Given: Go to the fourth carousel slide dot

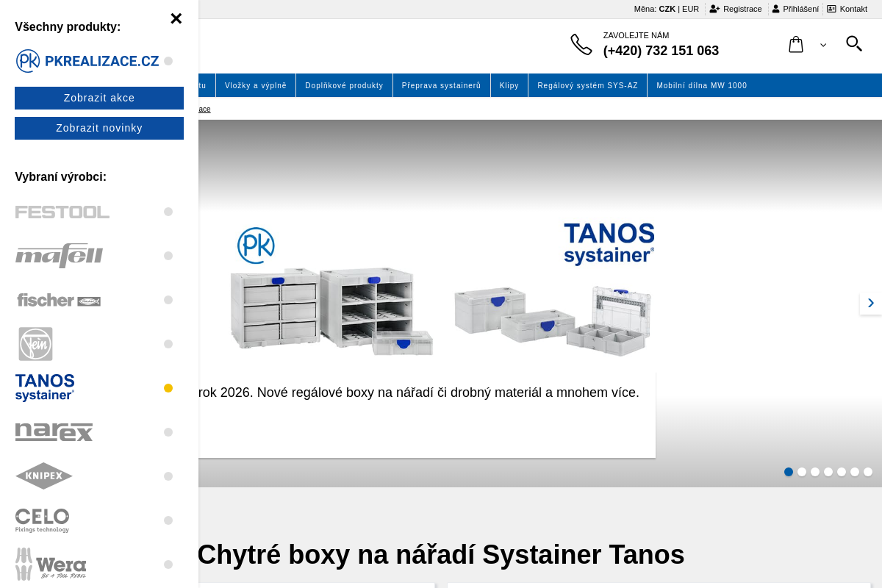Looking at the screenshot, I should point(828,472).
